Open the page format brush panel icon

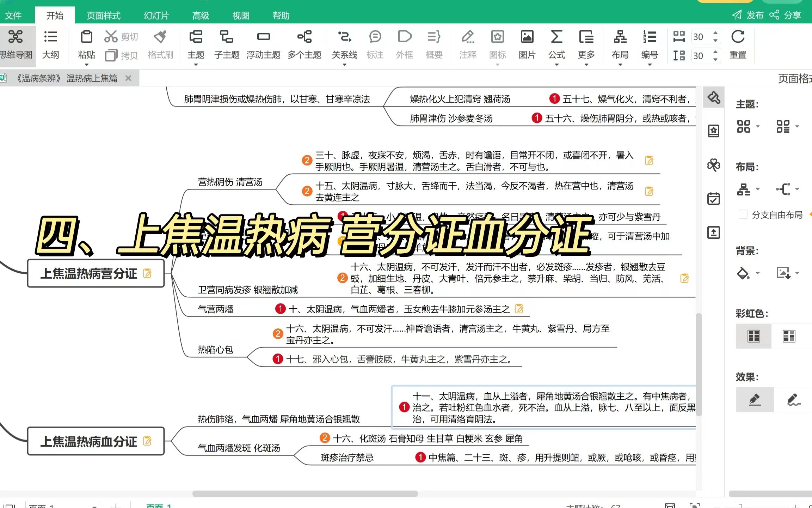714,97
